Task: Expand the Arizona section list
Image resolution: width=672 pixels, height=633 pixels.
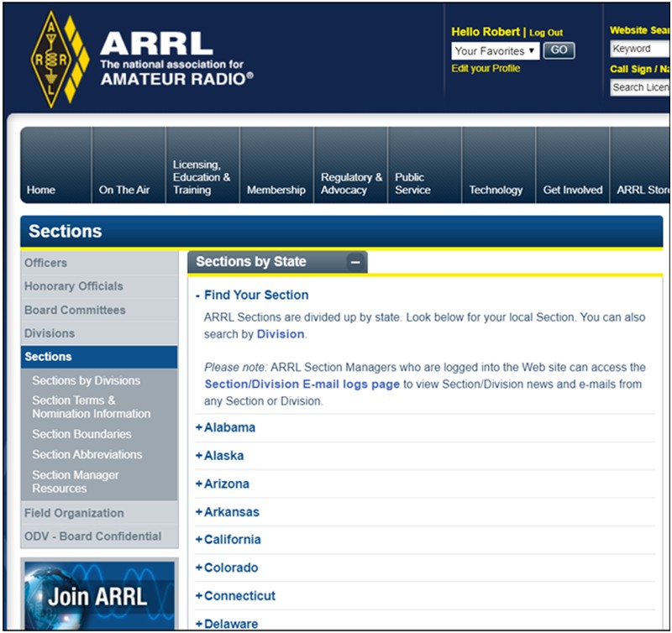Action: pos(226,484)
